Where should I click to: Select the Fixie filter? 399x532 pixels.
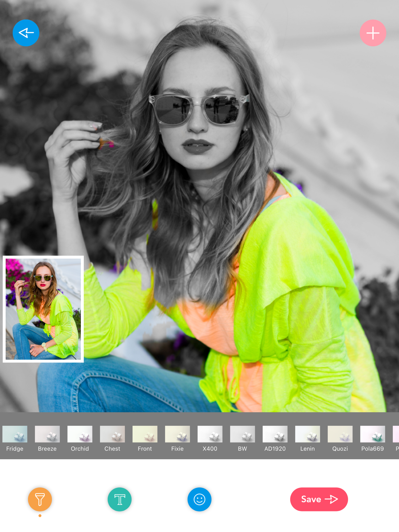click(177, 434)
